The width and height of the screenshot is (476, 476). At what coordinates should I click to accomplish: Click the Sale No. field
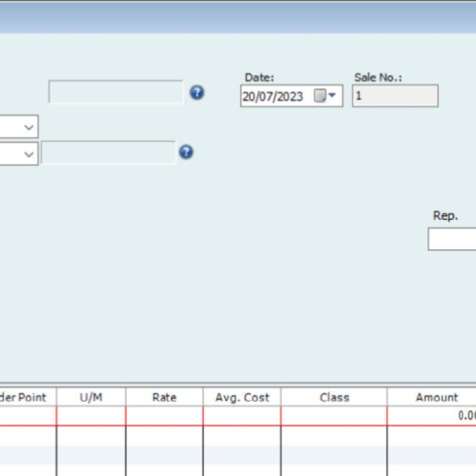[x=395, y=95]
